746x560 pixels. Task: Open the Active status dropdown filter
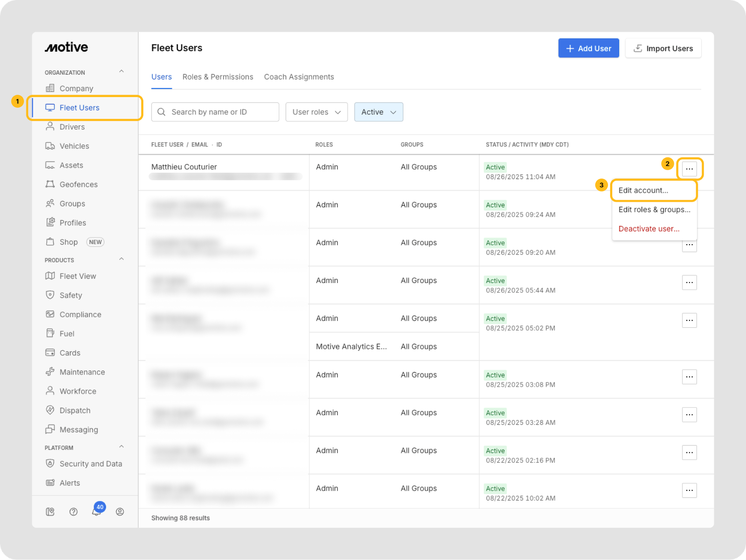(378, 112)
